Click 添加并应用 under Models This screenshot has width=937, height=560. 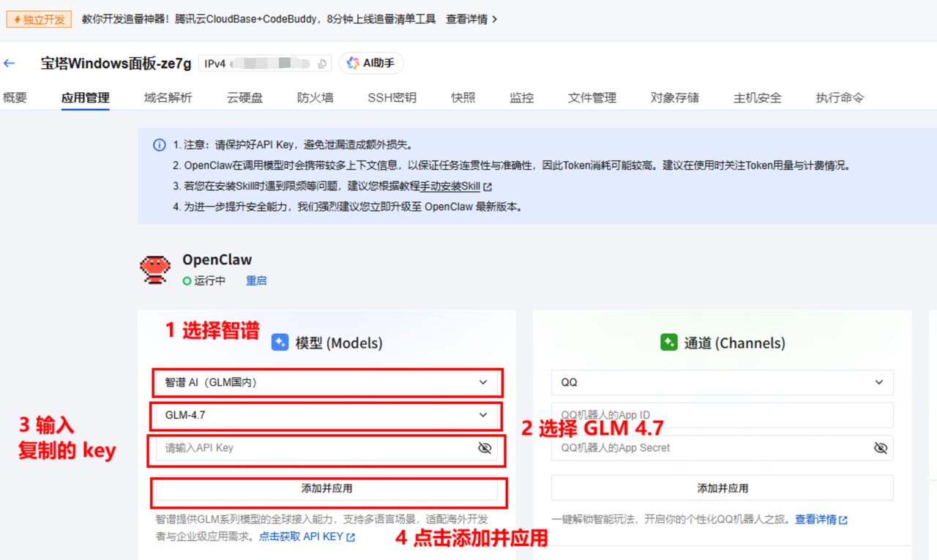coord(327,488)
